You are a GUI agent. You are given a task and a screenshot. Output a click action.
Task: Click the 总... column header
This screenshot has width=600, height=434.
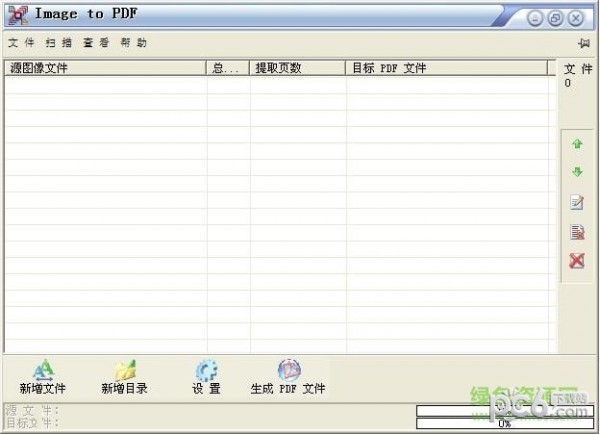coord(228,68)
